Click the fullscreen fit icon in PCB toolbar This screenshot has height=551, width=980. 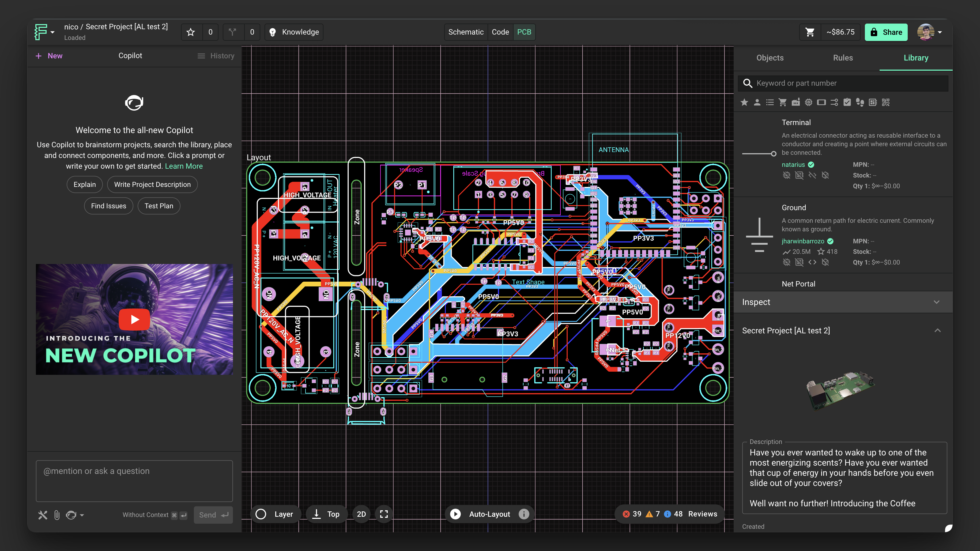384,514
